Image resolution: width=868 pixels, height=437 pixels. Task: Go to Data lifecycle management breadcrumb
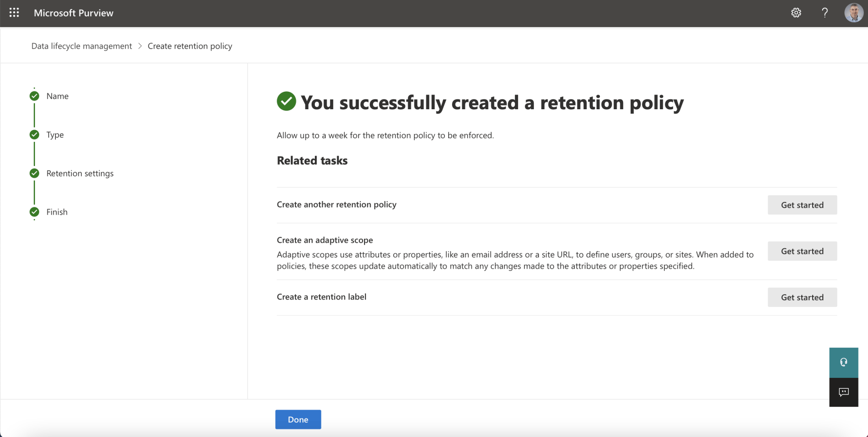coord(82,46)
